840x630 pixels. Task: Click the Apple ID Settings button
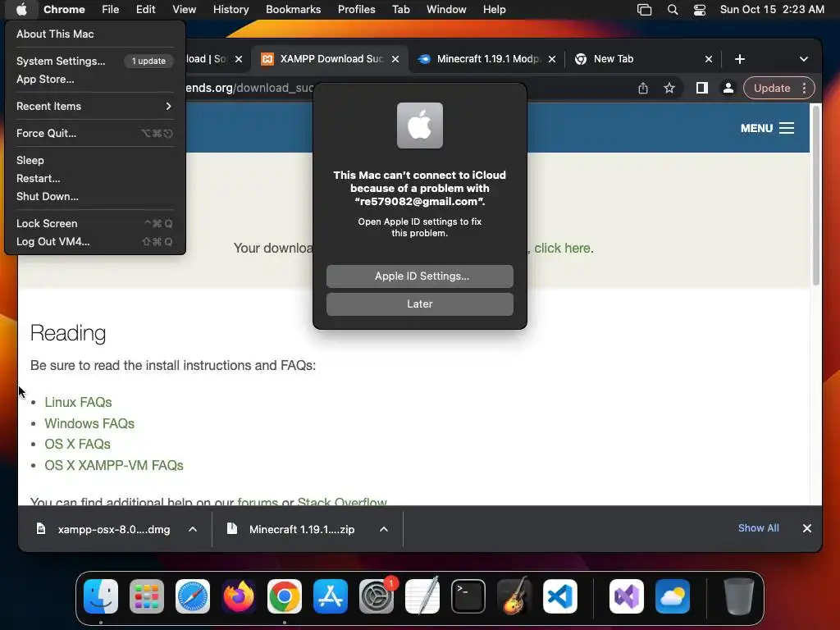420,276
